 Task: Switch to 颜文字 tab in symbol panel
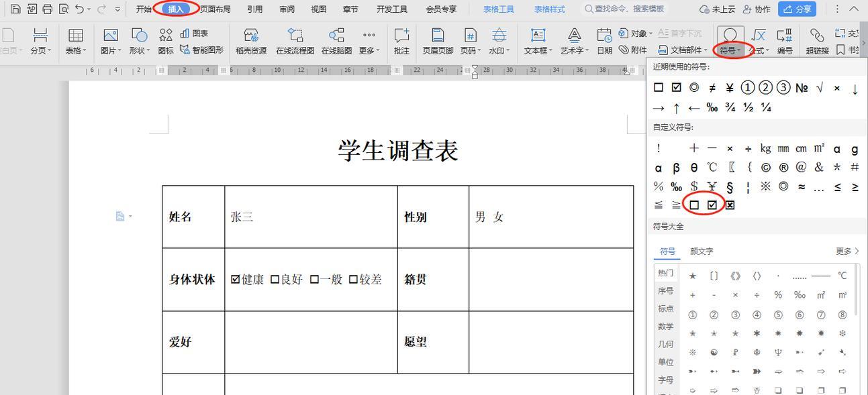click(x=702, y=251)
